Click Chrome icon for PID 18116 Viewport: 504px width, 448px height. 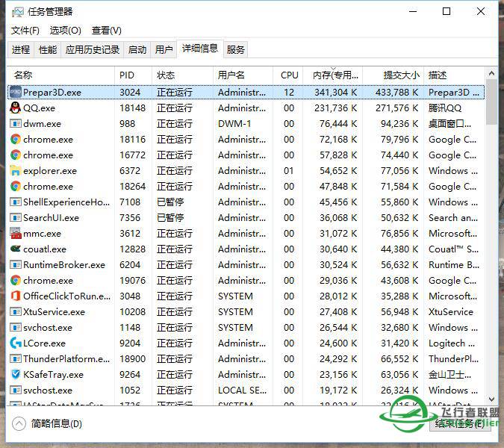coord(16,139)
